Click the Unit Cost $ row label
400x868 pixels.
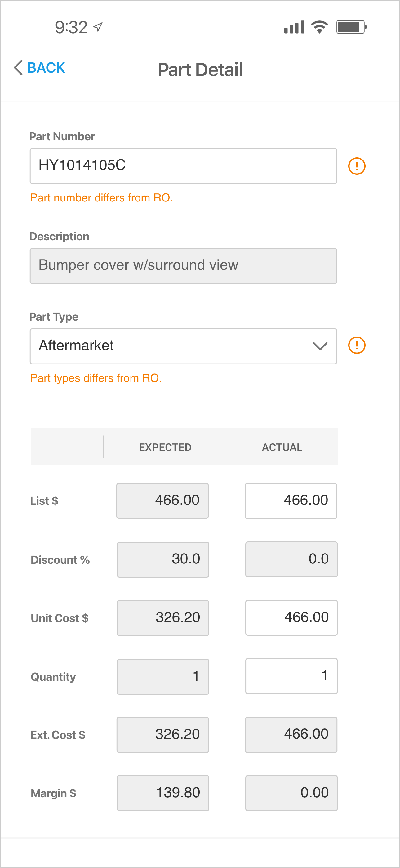[x=60, y=618]
